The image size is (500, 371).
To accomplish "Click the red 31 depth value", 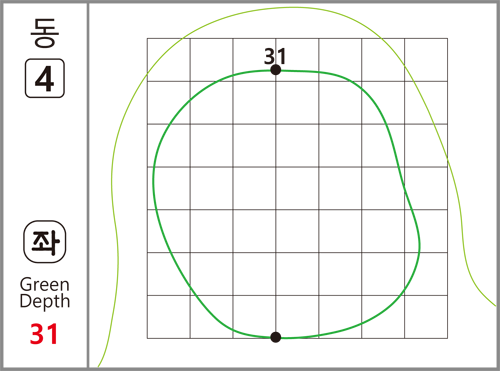I will pyautogui.click(x=44, y=334).
